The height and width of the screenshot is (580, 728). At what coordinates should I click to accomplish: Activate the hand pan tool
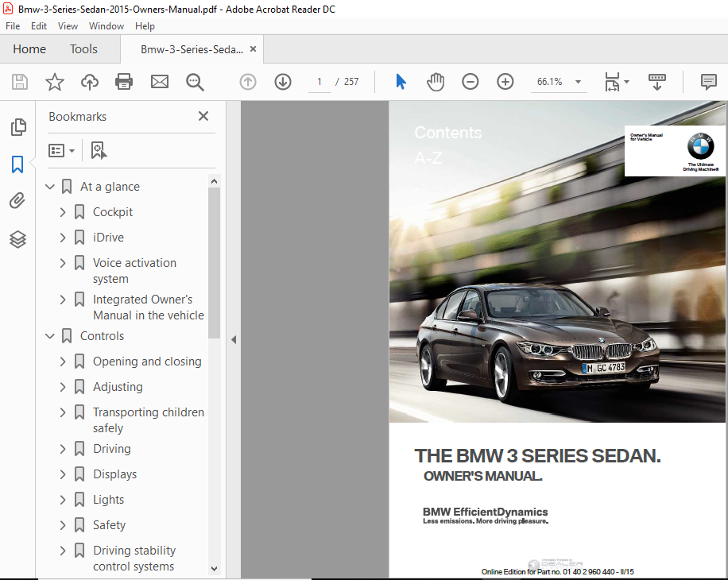[x=436, y=82]
